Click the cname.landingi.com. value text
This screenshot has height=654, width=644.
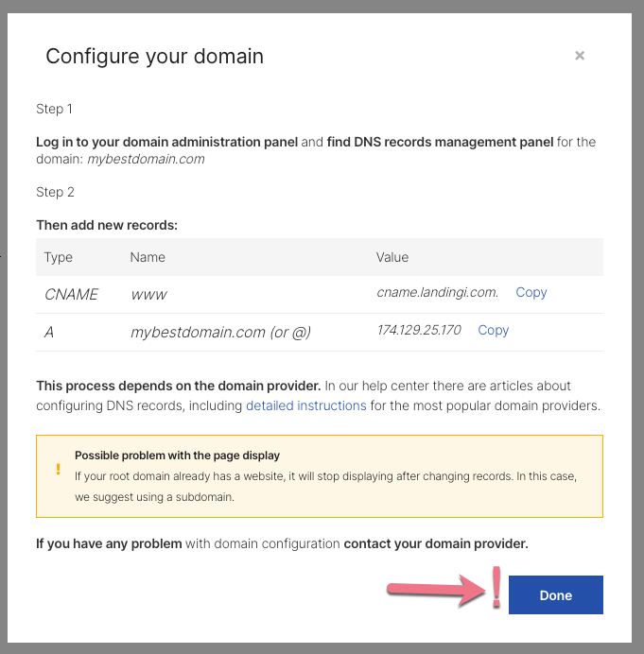point(438,292)
